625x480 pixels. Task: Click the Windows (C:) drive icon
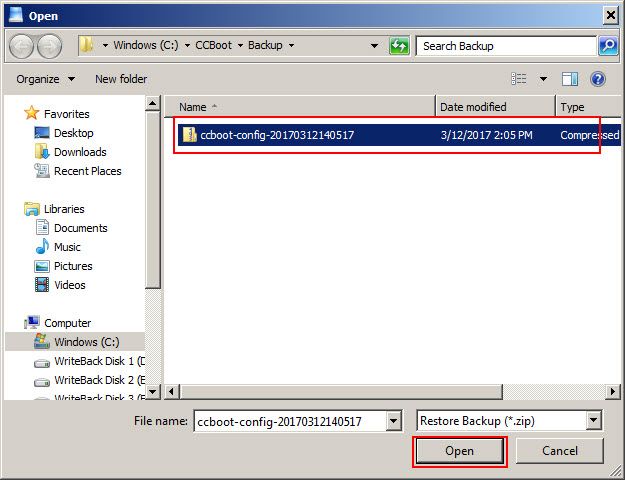click(42, 341)
